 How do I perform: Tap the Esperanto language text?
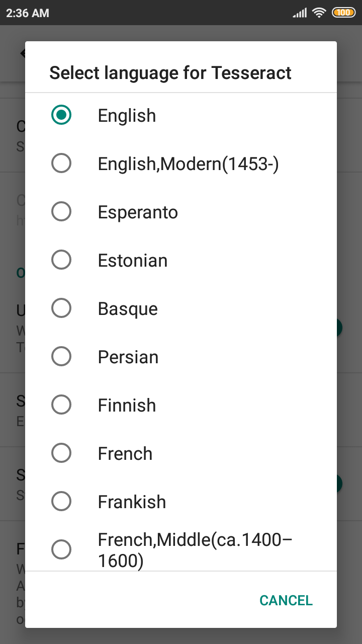[138, 212]
